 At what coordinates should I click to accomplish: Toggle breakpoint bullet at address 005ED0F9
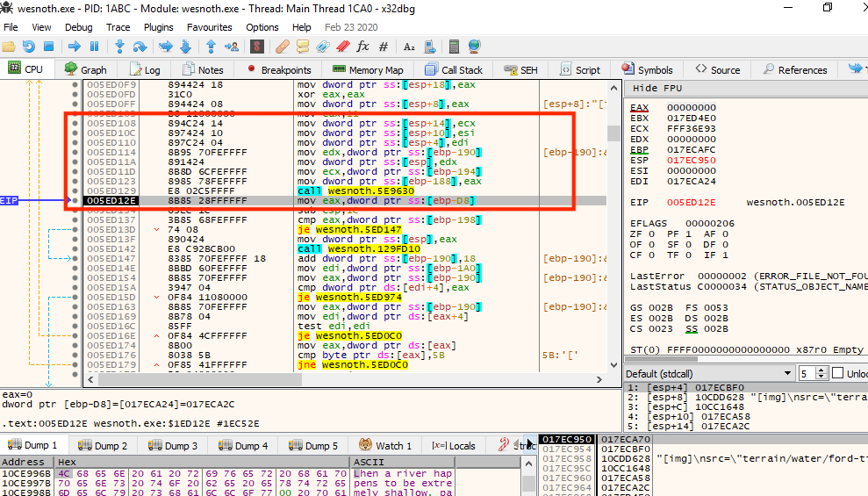click(x=75, y=85)
